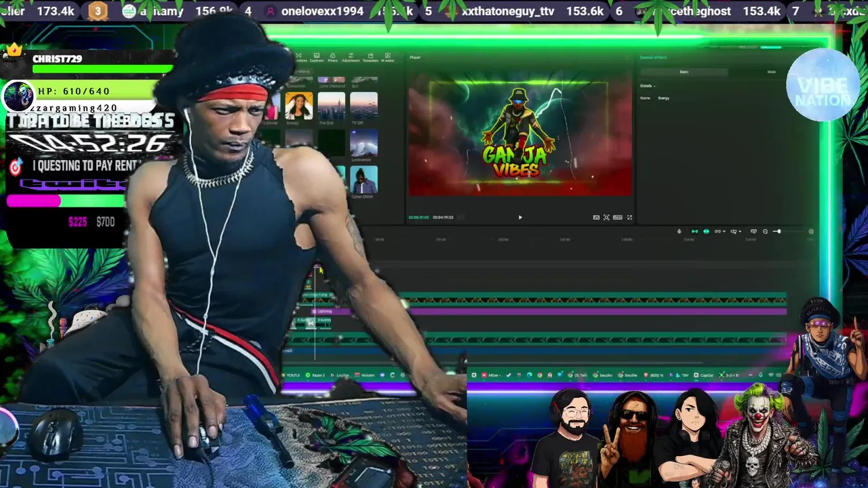
Task: Open the system tray volume icon
Action: coord(780,375)
